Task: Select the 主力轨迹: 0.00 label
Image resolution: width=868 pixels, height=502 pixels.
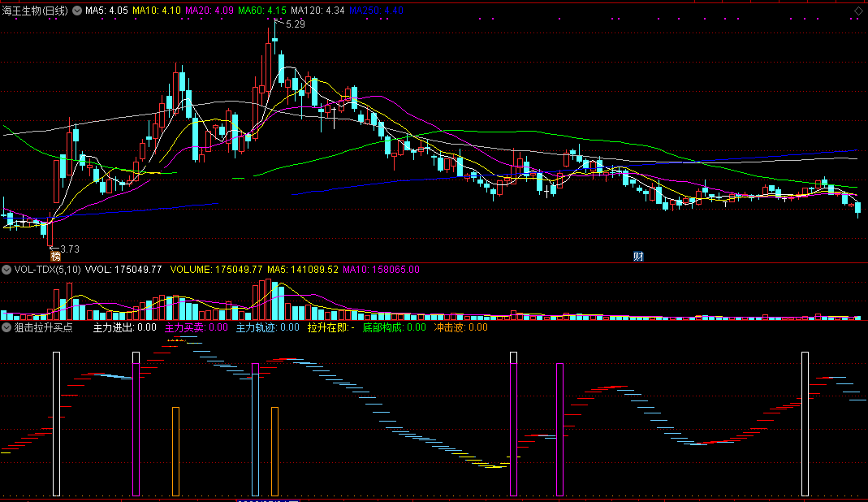Action: [x=268, y=327]
